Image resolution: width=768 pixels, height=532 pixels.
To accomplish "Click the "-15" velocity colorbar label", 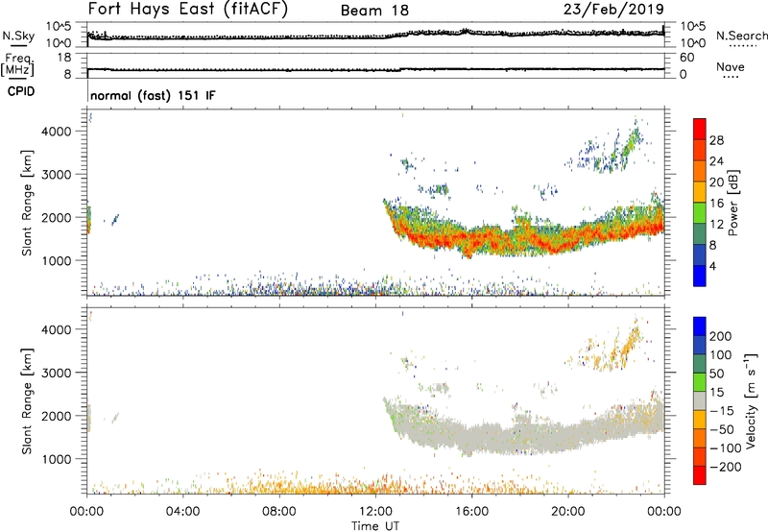I will 722,411.
